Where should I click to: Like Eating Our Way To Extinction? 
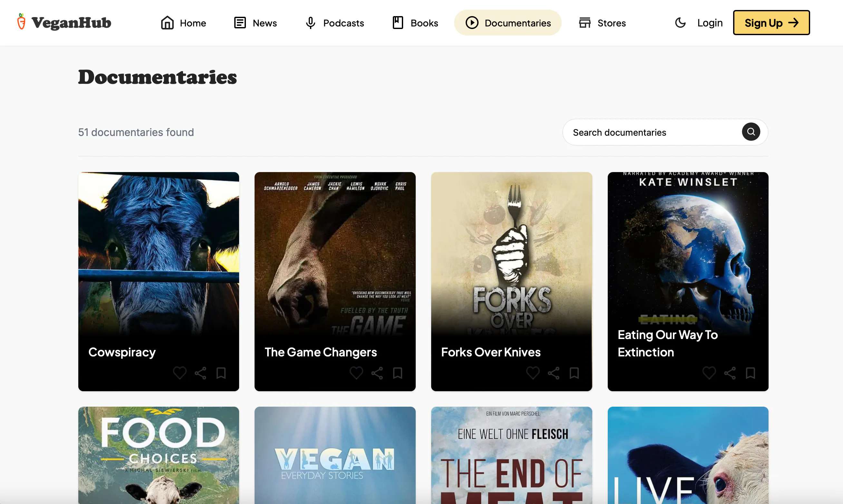[x=709, y=373]
